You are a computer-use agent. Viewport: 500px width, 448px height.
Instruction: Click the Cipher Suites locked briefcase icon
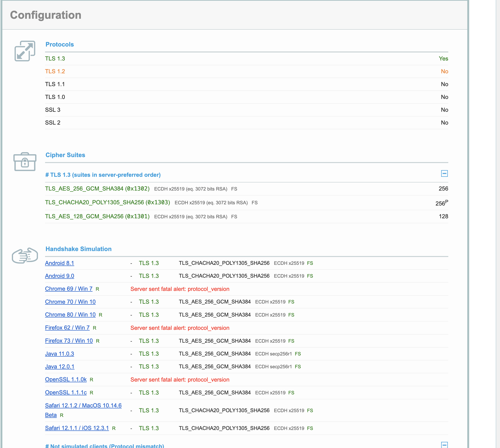25,162
